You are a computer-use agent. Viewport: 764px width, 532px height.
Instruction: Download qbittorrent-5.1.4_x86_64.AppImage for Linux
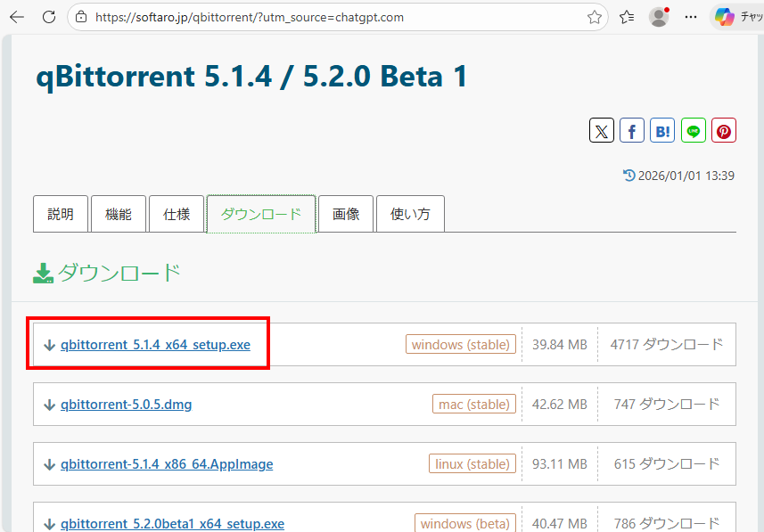pyautogui.click(x=167, y=464)
